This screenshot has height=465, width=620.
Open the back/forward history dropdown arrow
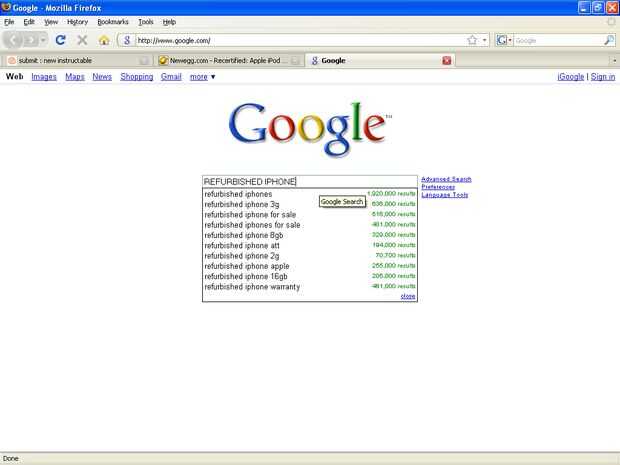tap(43, 40)
